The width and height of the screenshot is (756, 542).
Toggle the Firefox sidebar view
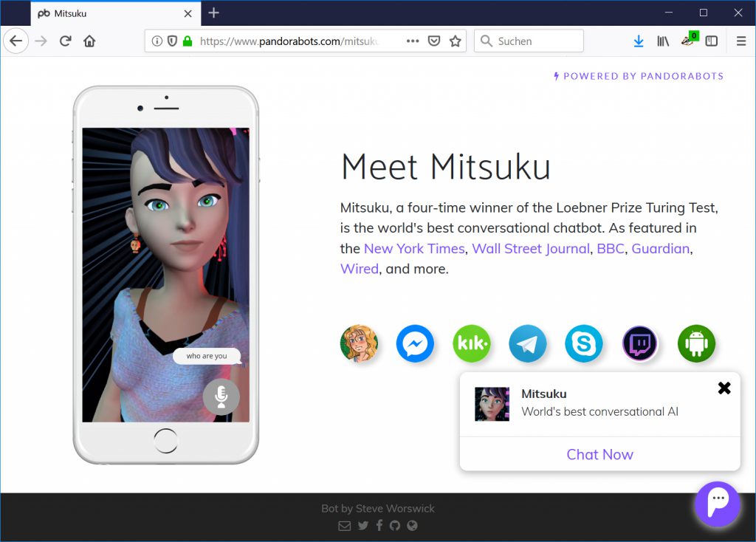pos(712,41)
